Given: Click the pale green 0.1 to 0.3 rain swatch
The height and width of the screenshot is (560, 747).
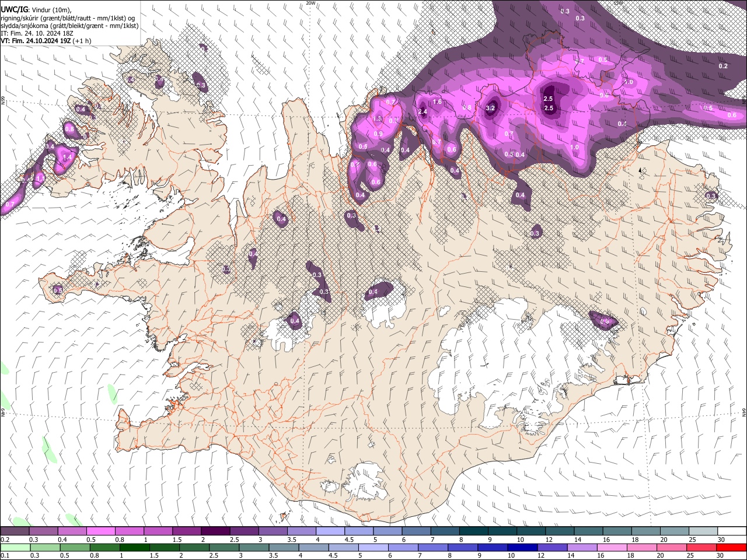Looking at the screenshot, I should pyautogui.click(x=15, y=548).
